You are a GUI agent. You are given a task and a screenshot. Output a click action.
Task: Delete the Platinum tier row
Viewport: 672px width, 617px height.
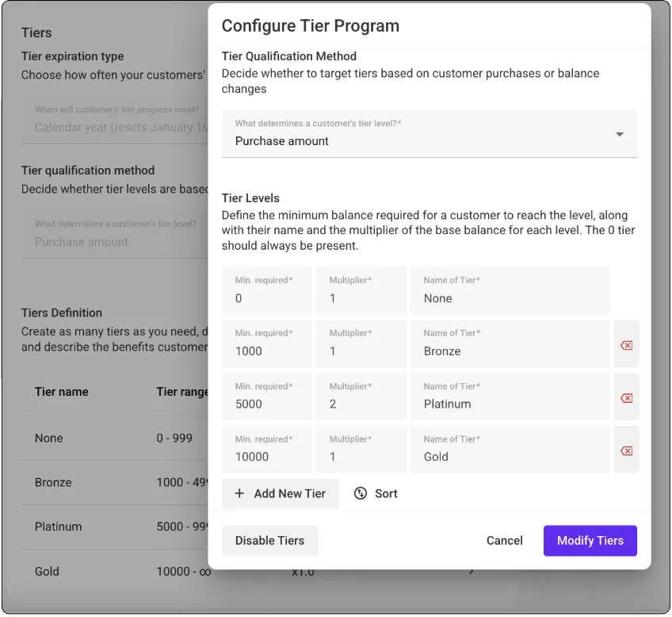626,398
